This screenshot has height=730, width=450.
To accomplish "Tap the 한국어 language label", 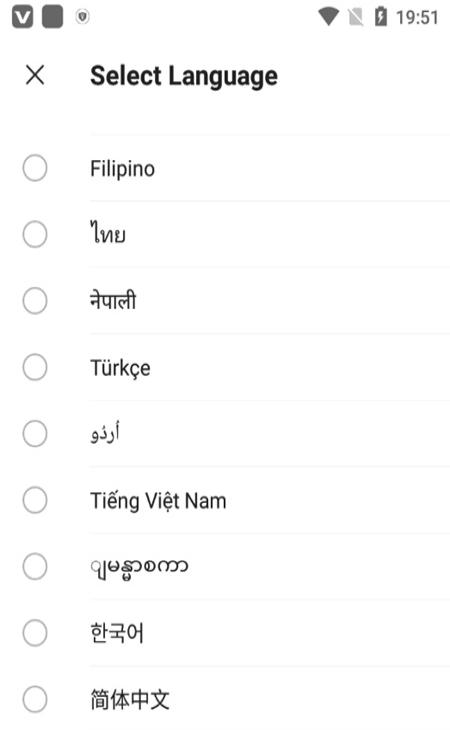I will (x=117, y=633).
